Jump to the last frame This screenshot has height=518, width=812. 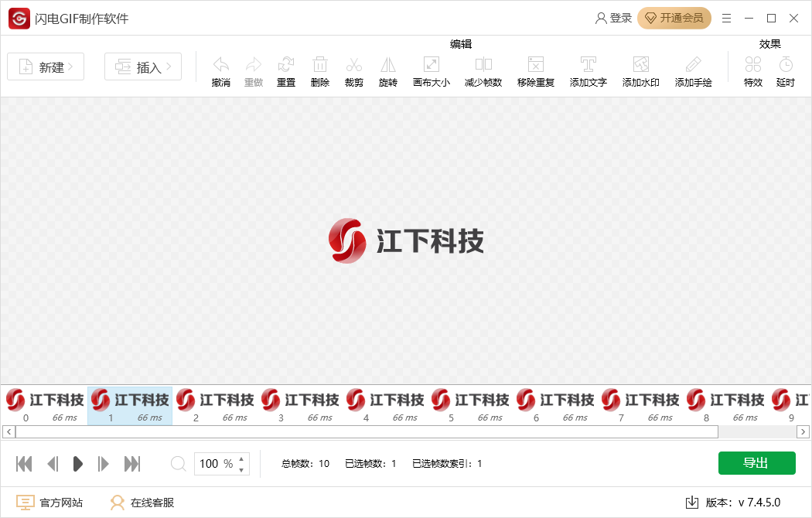(x=132, y=464)
